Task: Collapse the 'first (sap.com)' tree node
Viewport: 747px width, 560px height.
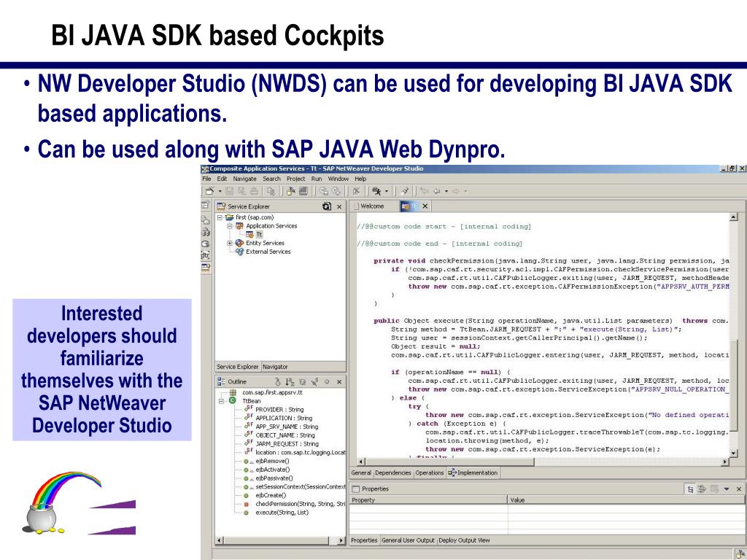Action: click(x=220, y=217)
